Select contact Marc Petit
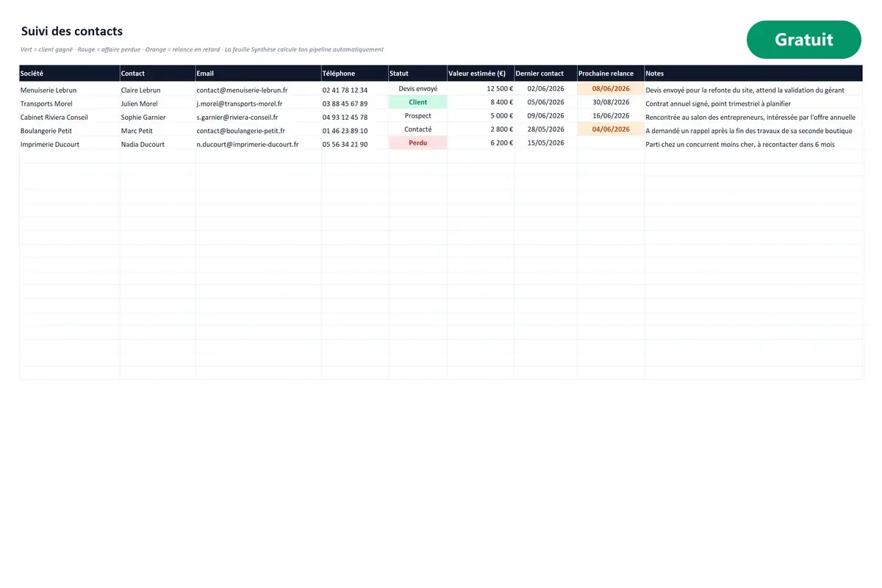This screenshot has height=588, width=882. (157, 130)
